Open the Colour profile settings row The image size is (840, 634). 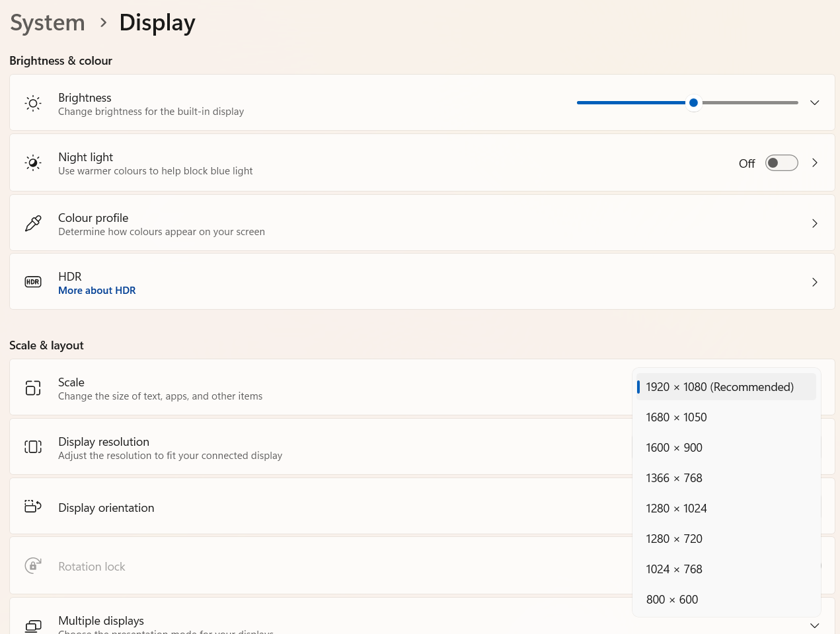(422, 224)
